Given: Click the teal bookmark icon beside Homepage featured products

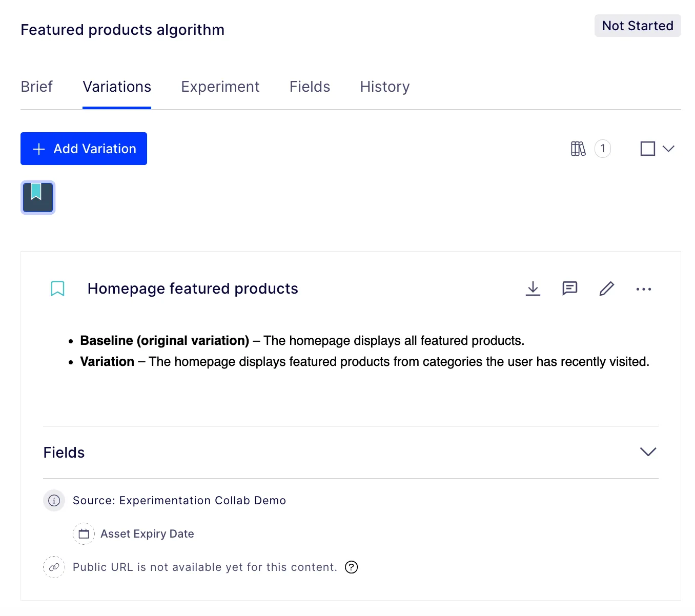Looking at the screenshot, I should coord(57,289).
